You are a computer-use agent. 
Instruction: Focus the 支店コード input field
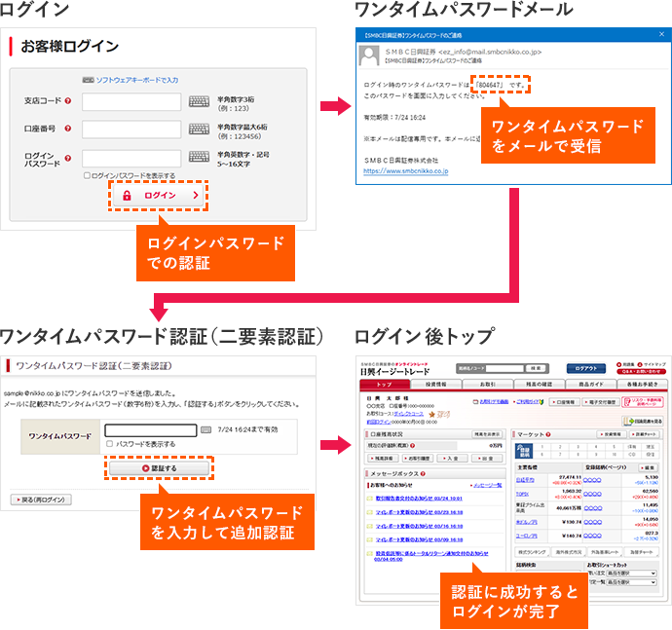pos(131,102)
